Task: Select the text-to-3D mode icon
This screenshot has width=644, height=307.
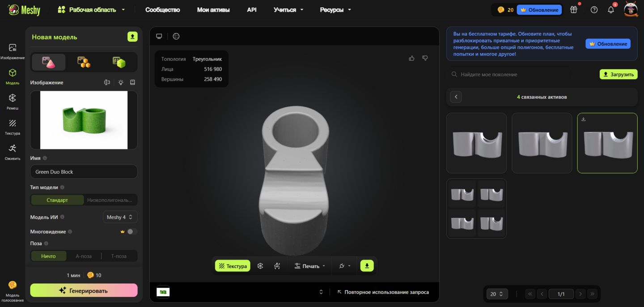Action: click(119, 62)
